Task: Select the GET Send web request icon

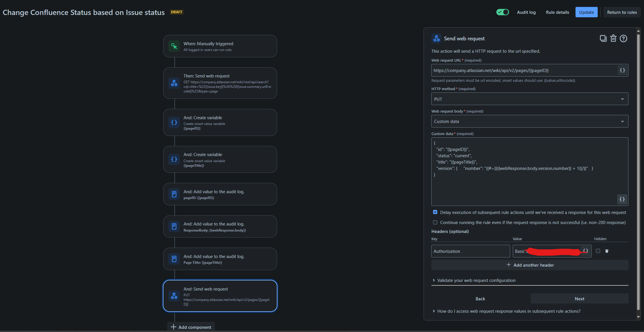Action: 174,83
